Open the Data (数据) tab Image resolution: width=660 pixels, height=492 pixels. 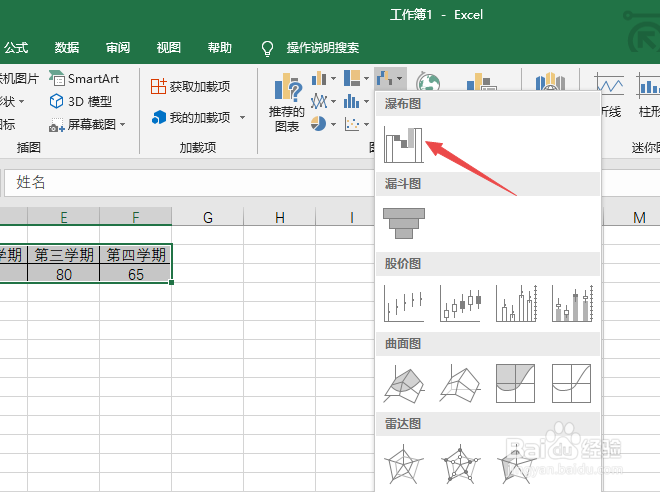click(67, 48)
